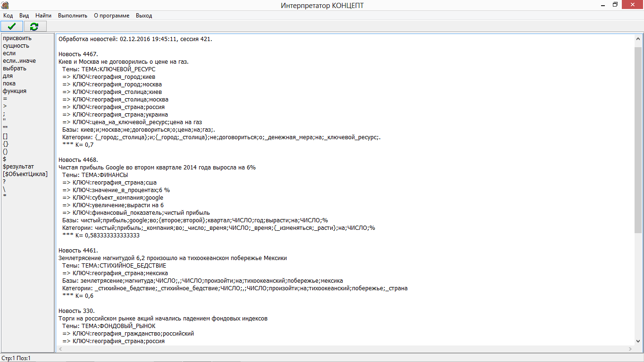Select the '{}' braces item
Screen dimensions: 644x362
[x=5, y=144]
